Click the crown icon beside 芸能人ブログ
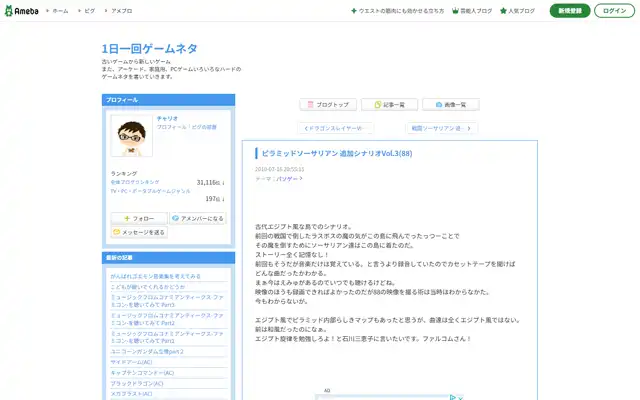 pos(455,11)
